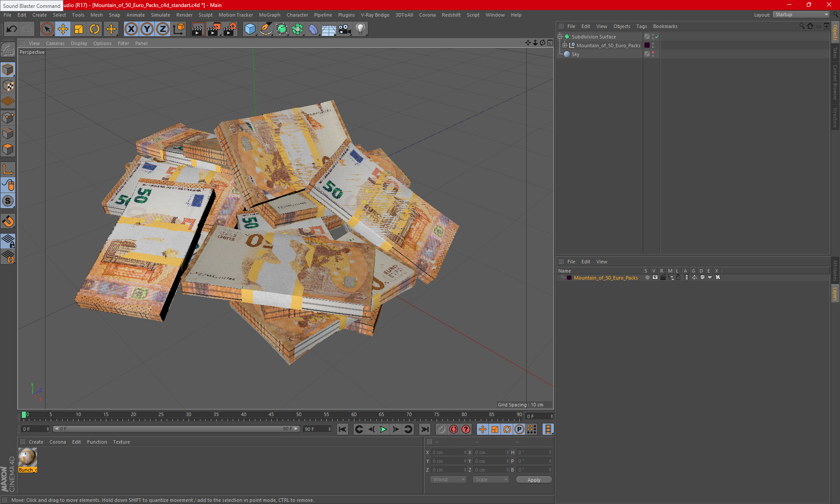Enable the Axis tool in sidebar

(x=8, y=169)
